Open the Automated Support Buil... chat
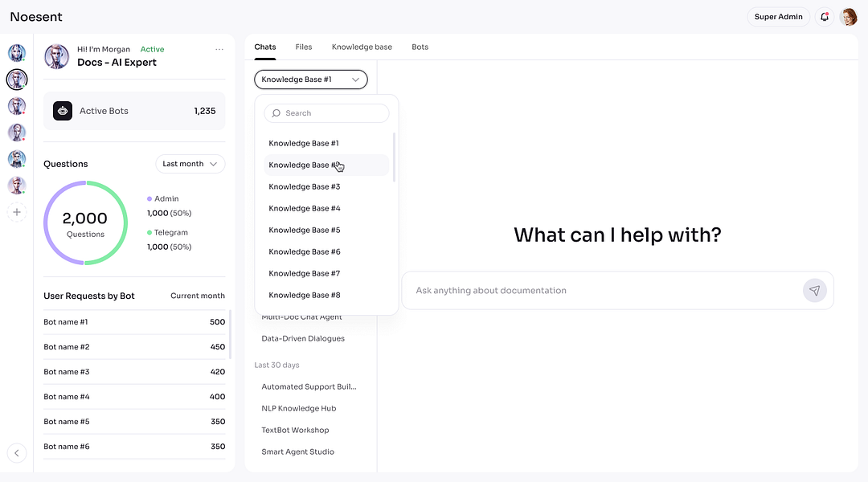868x482 pixels. pyautogui.click(x=310, y=387)
